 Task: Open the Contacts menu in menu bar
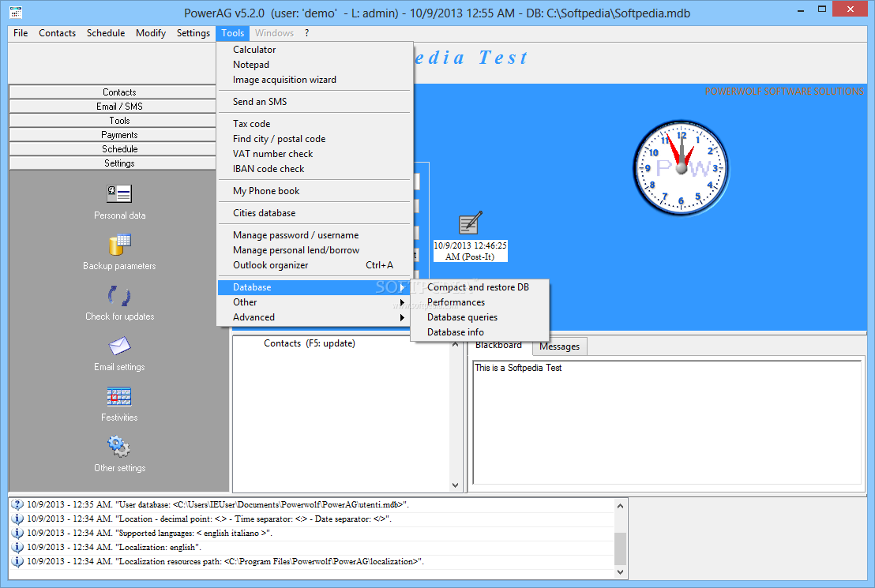(x=57, y=33)
